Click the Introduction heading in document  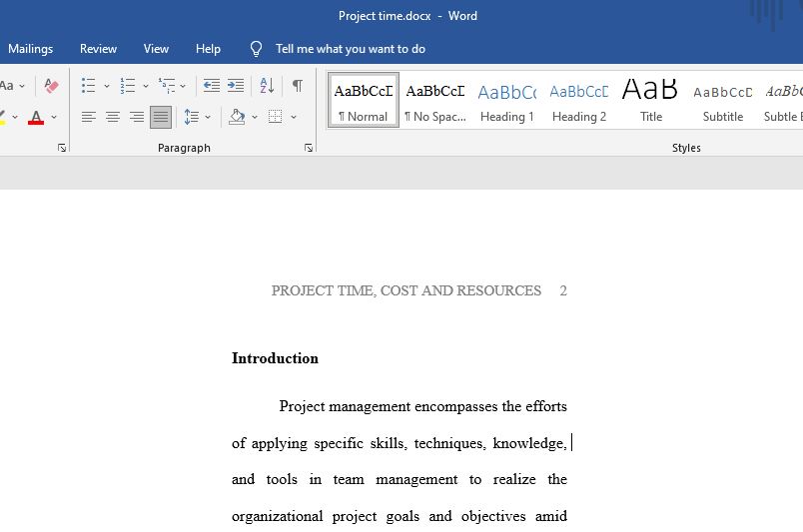[275, 358]
